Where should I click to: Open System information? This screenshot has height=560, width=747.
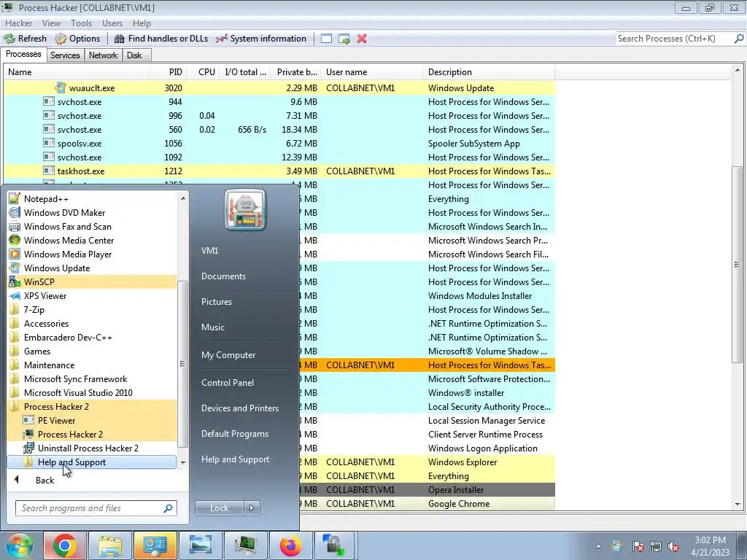coord(261,39)
